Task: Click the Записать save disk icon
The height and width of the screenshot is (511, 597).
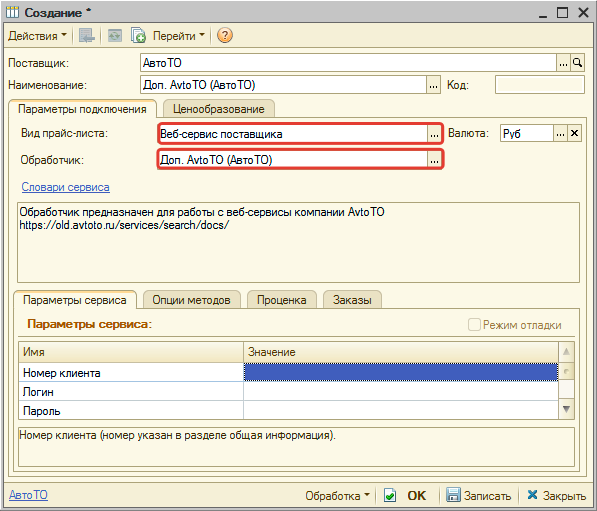Action: pyautogui.click(x=453, y=495)
